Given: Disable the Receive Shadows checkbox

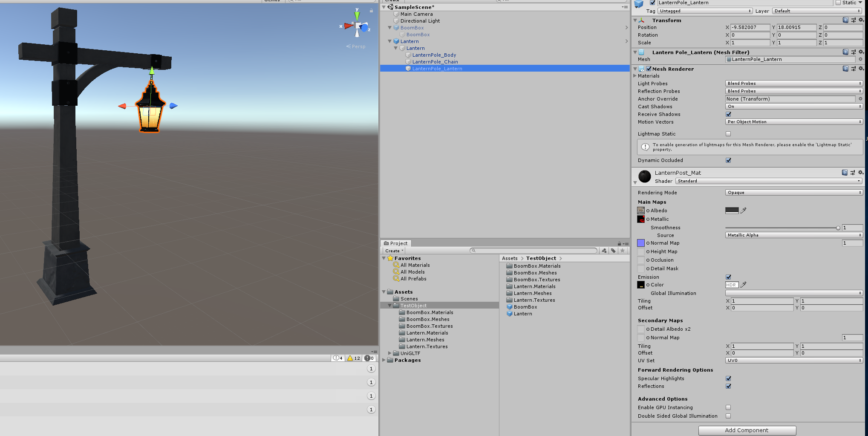Looking at the screenshot, I should [728, 114].
